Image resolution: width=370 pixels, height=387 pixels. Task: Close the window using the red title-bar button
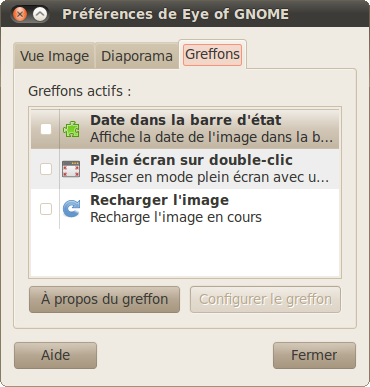point(20,14)
